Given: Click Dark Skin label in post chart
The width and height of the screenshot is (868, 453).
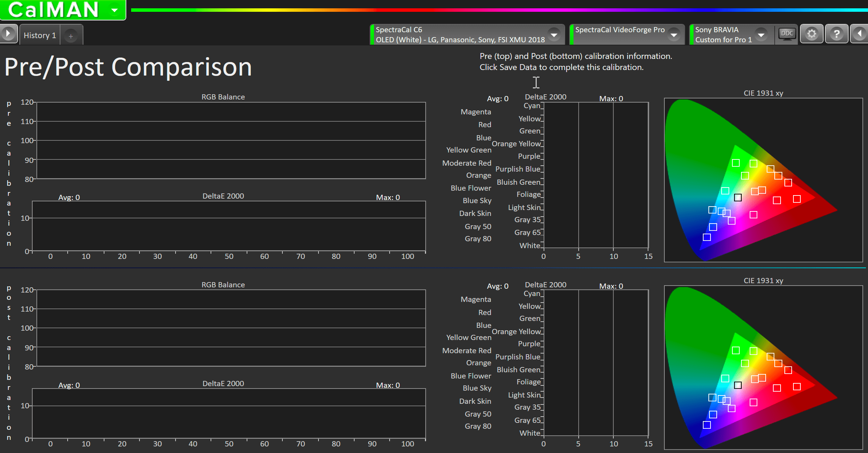Looking at the screenshot, I should [475, 401].
